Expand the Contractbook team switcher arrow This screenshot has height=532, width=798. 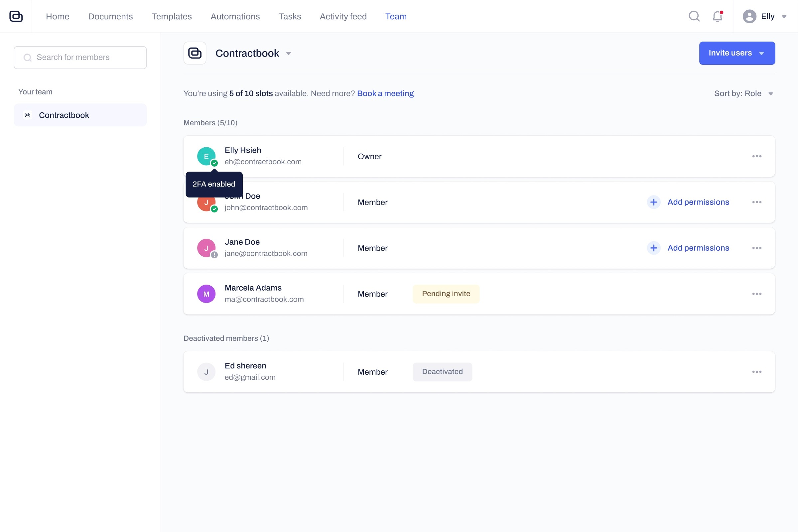288,54
